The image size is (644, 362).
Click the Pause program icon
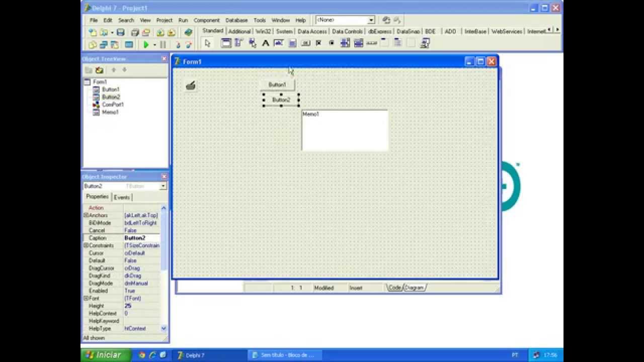[x=163, y=45]
